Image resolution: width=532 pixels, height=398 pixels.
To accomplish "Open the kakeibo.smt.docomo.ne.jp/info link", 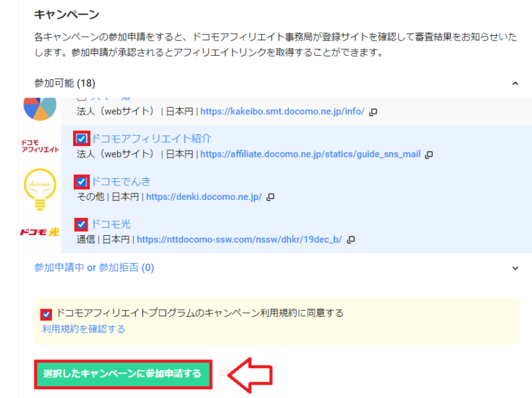I will point(282,112).
